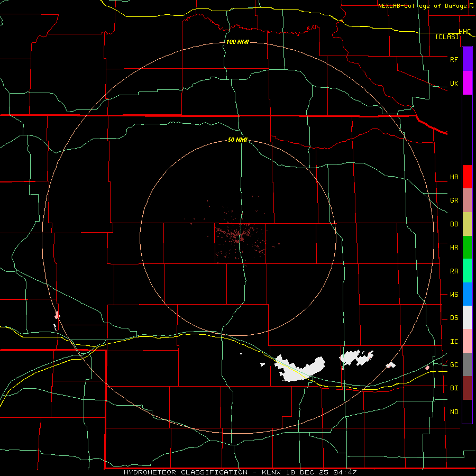Select the yellow BD legend color block

point(467,224)
